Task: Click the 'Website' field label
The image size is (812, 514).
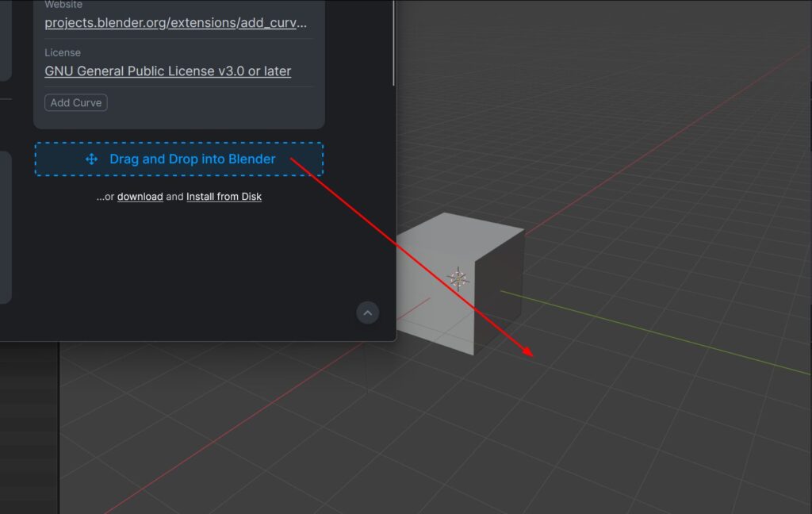Action: click(63, 5)
